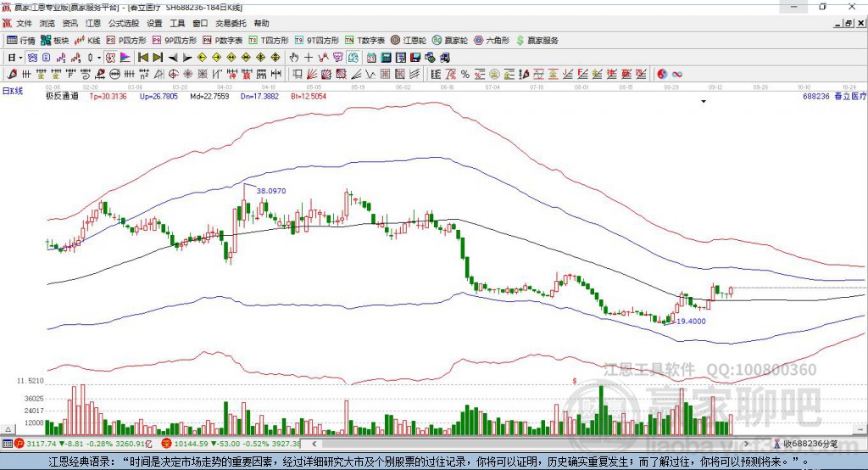
Task: Open the 交易委托 menu
Action: point(231,23)
